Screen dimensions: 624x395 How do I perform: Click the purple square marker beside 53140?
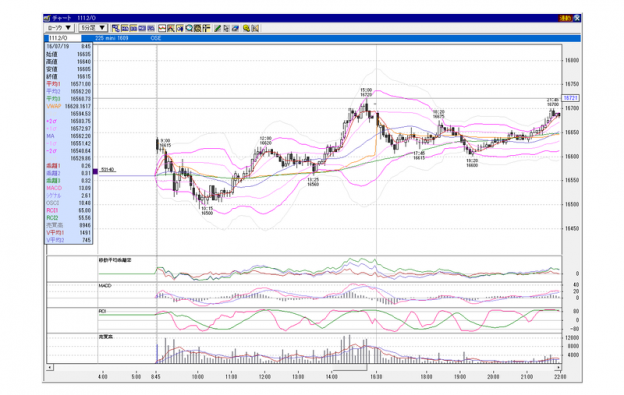point(95,171)
